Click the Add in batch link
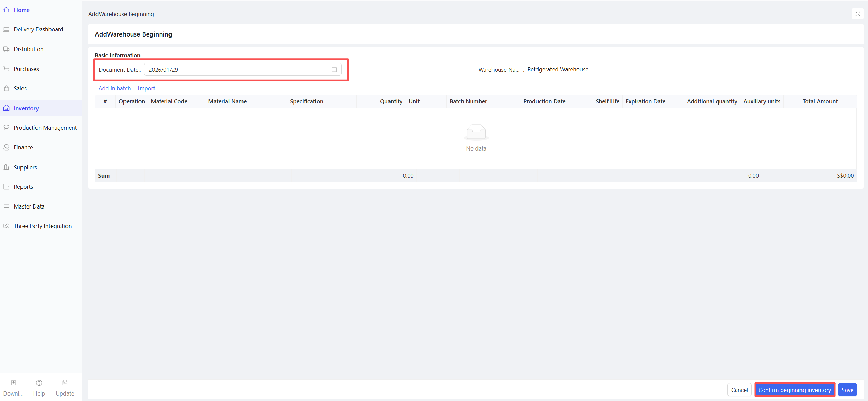The height and width of the screenshot is (401, 868). point(114,88)
